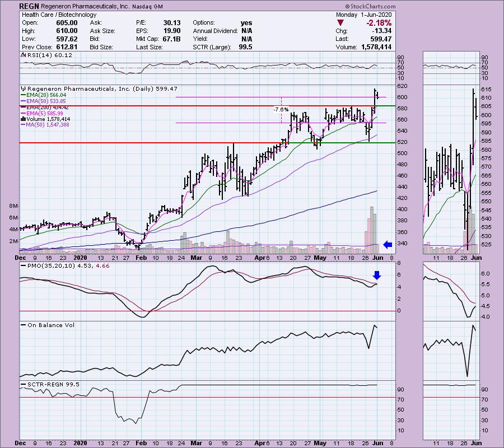Select the EMA(20) 566.04 legend entry

coord(43,95)
